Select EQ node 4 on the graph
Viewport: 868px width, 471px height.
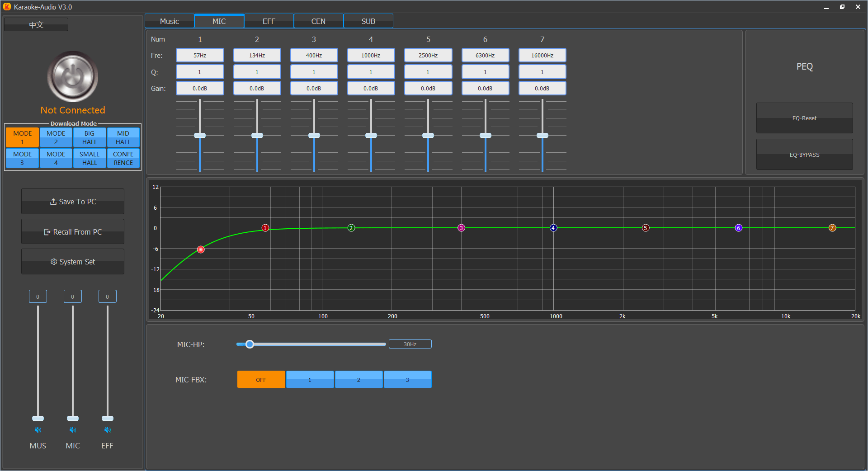tap(553, 228)
